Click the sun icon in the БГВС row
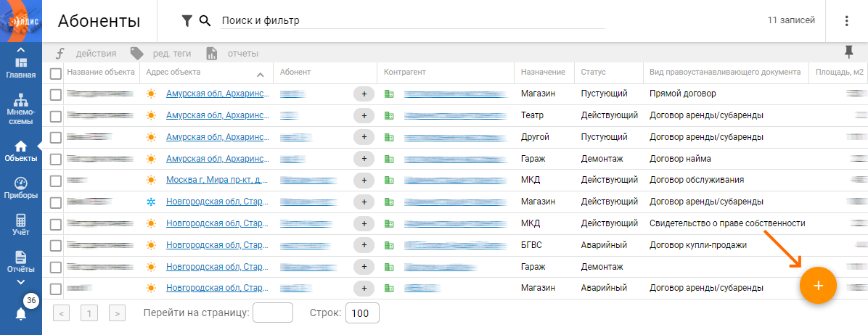868x335 pixels. pos(151,245)
